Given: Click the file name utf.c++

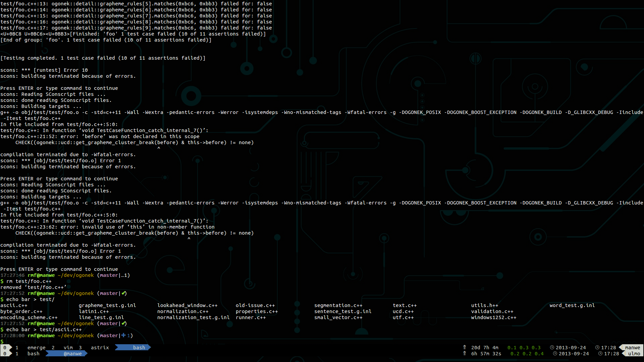Looking at the screenshot, I should pyautogui.click(x=403, y=317).
